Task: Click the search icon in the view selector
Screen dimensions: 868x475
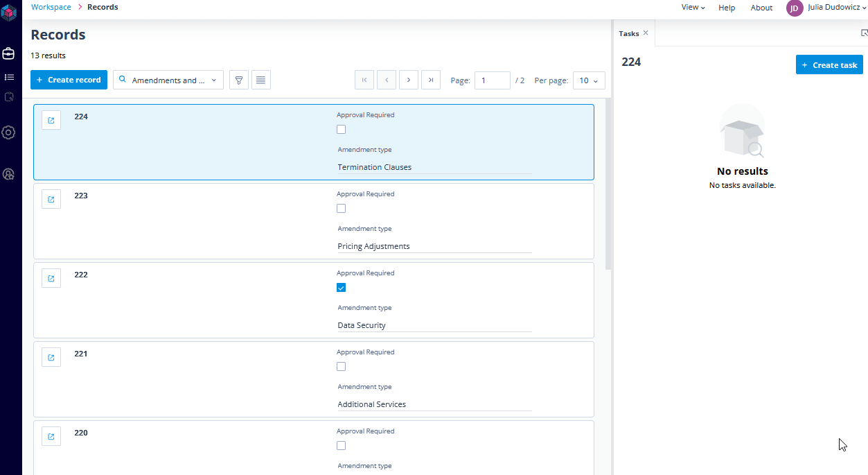Action: tap(123, 80)
